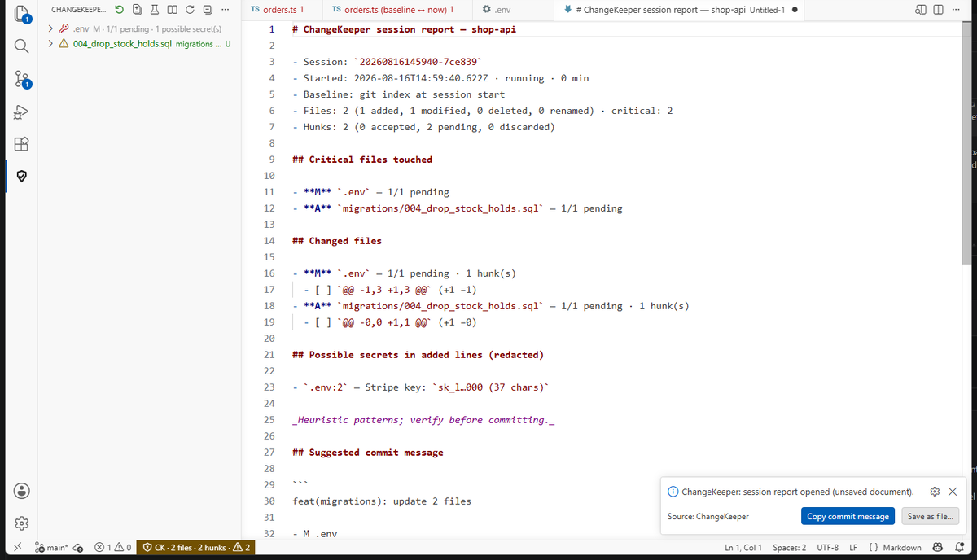Click the '@@ -0,0 +1,1 @@' hunk line
The height and width of the screenshot is (560, 977).
point(390,322)
